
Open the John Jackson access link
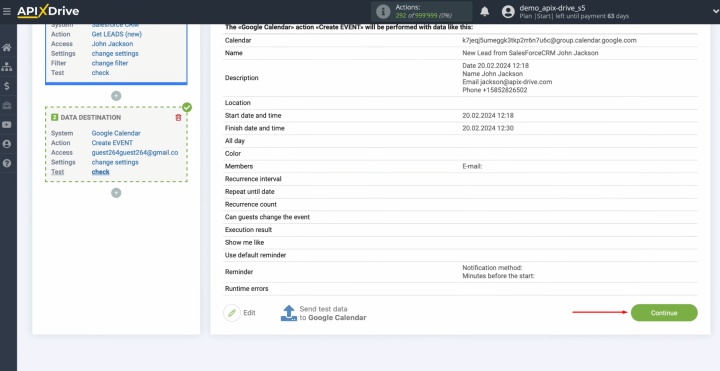point(112,44)
